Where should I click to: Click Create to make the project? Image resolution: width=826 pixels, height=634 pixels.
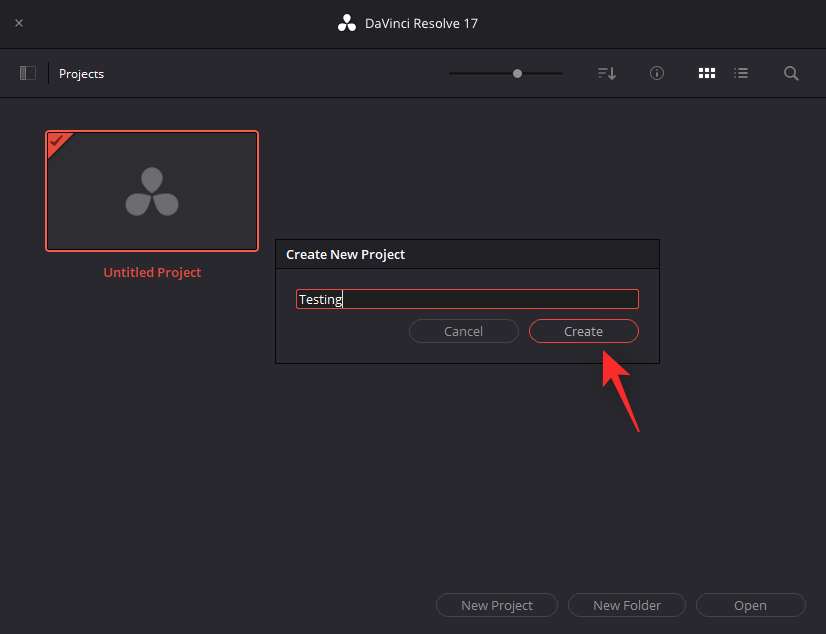584,331
